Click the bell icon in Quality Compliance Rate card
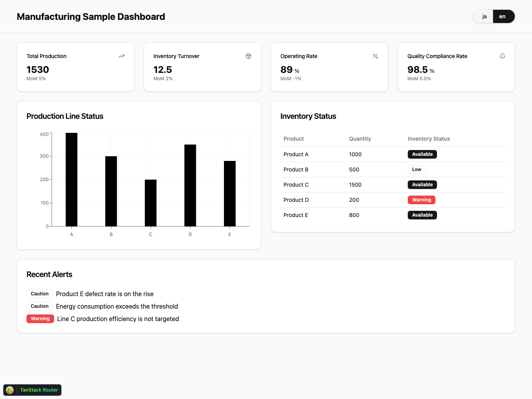The height and width of the screenshot is (399, 532). click(x=502, y=56)
